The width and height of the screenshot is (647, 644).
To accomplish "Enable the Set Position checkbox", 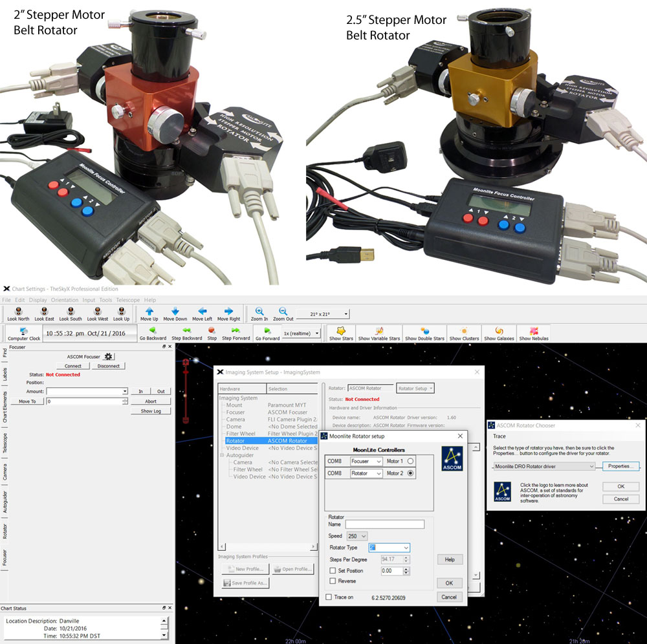I will click(x=333, y=570).
